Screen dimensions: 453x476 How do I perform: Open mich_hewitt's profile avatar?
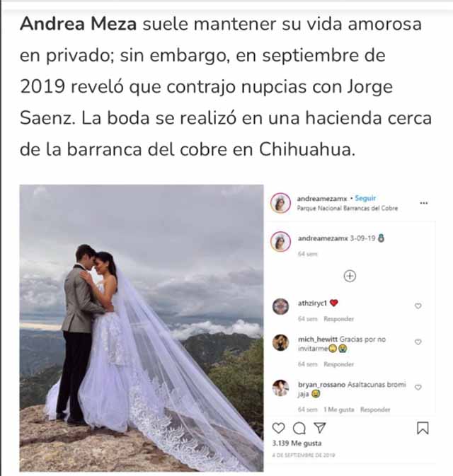coord(280,342)
